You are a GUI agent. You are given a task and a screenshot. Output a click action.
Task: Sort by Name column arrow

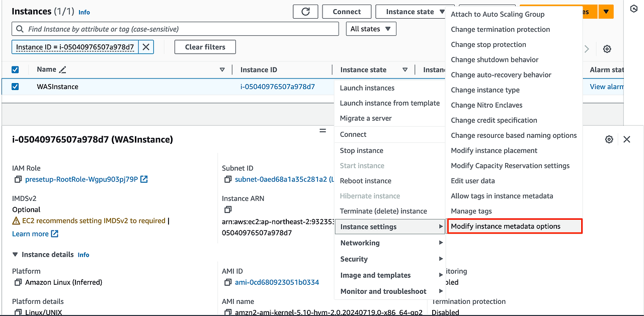point(222,69)
